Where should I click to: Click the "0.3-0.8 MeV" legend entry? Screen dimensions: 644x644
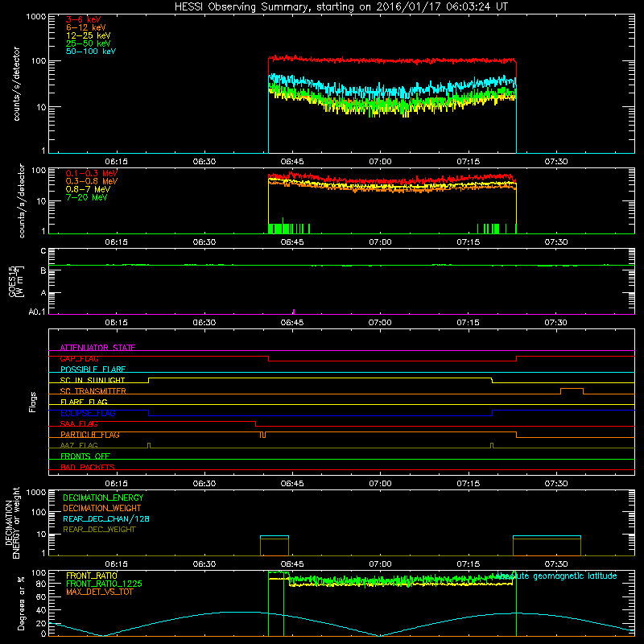click(92, 181)
